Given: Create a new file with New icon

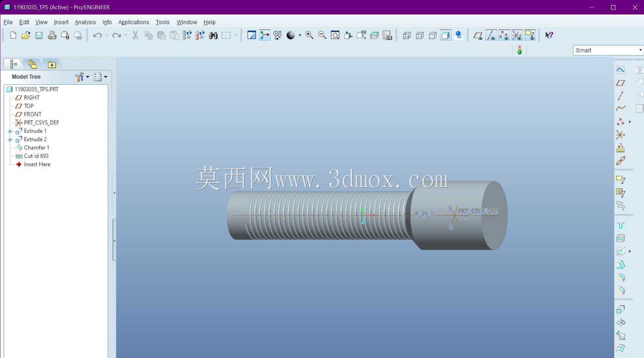Looking at the screenshot, I should pos(13,35).
